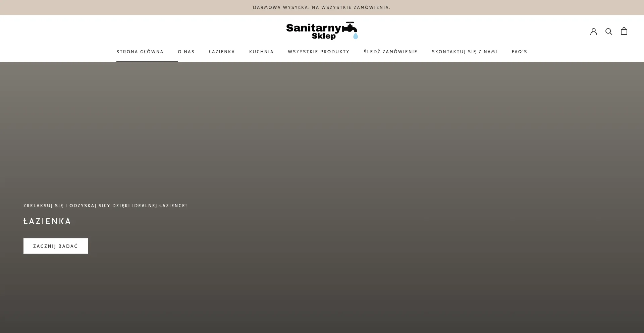Open the FAQ's menu link

tap(519, 52)
